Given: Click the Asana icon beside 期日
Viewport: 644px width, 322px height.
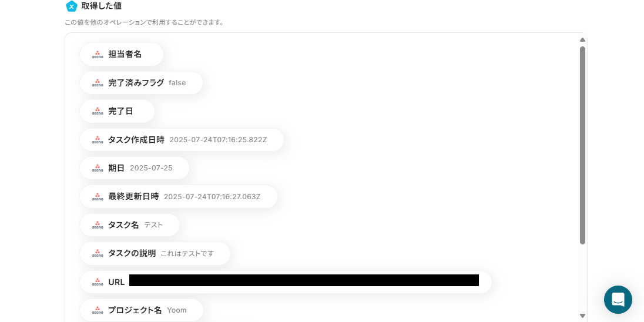Looking at the screenshot, I should click(98, 168).
